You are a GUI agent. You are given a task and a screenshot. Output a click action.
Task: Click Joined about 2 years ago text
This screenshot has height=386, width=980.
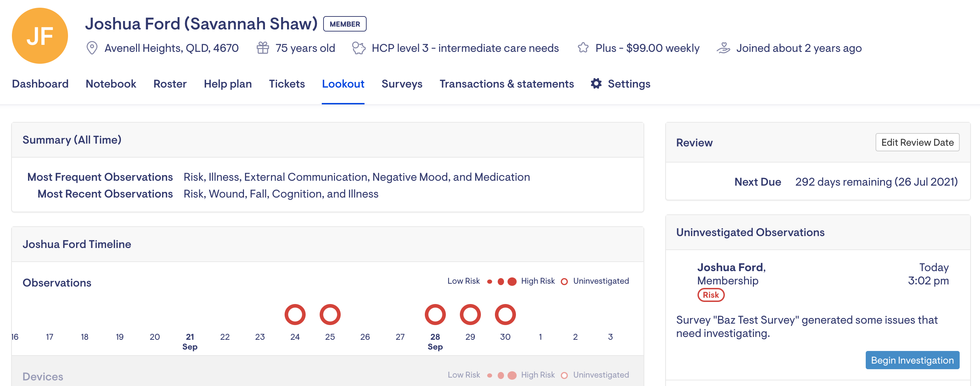799,48
